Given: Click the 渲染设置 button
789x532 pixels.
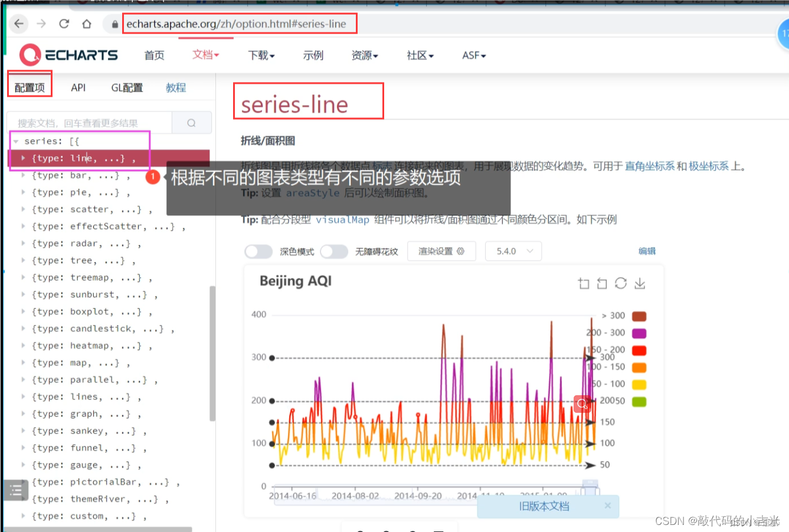Looking at the screenshot, I should [441, 251].
